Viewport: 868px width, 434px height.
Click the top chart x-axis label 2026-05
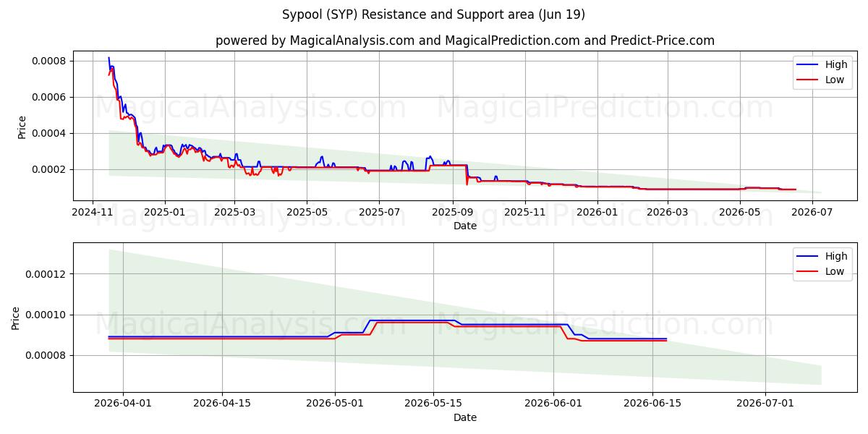click(739, 212)
